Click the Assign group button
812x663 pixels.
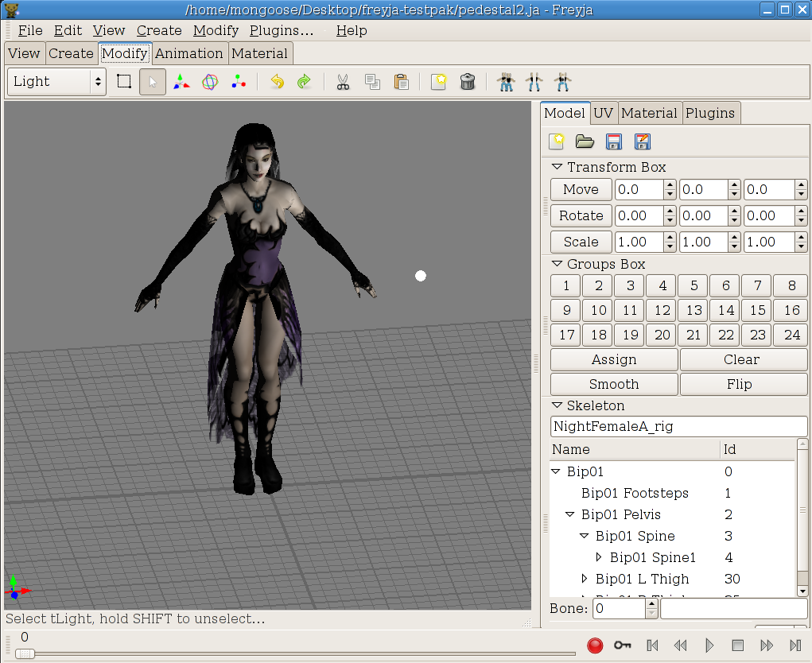click(614, 359)
